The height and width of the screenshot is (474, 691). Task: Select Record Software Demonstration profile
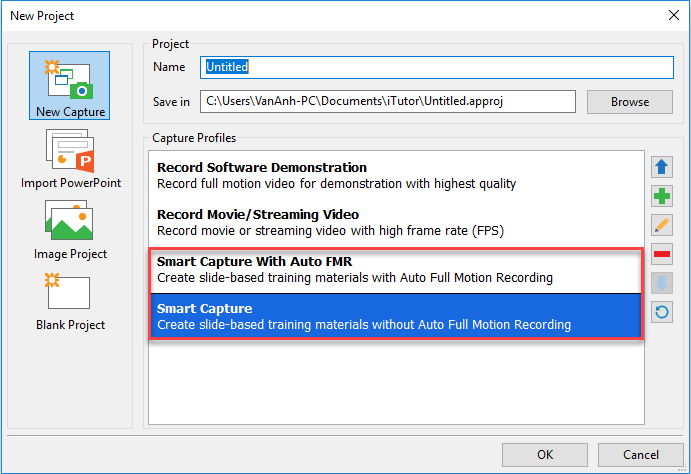pos(396,175)
